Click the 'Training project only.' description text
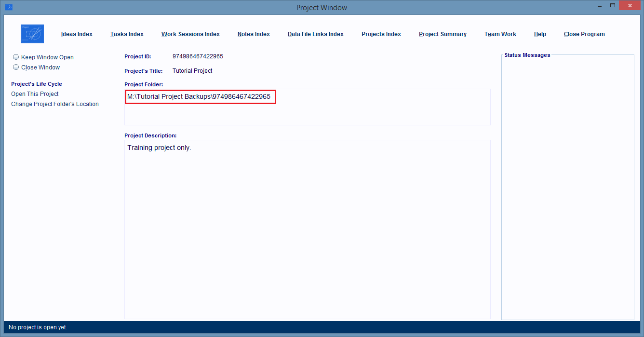644x337 pixels. pyautogui.click(x=159, y=148)
